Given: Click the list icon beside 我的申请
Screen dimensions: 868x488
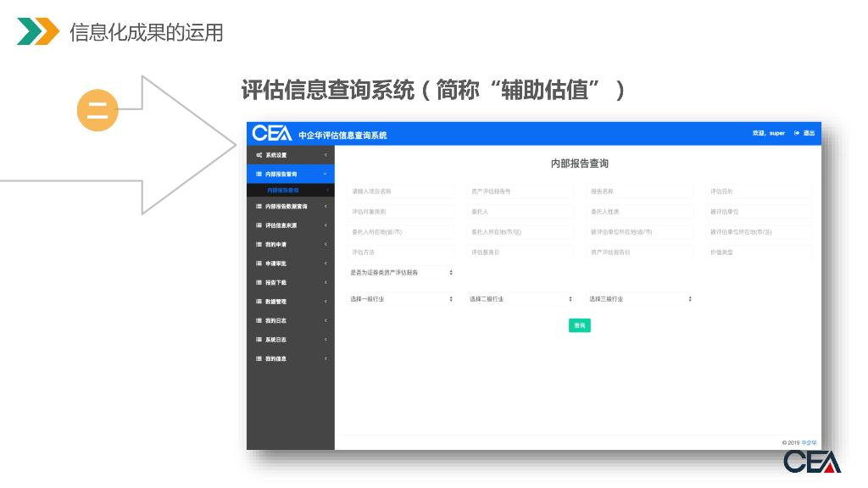Looking at the screenshot, I should click(259, 244).
